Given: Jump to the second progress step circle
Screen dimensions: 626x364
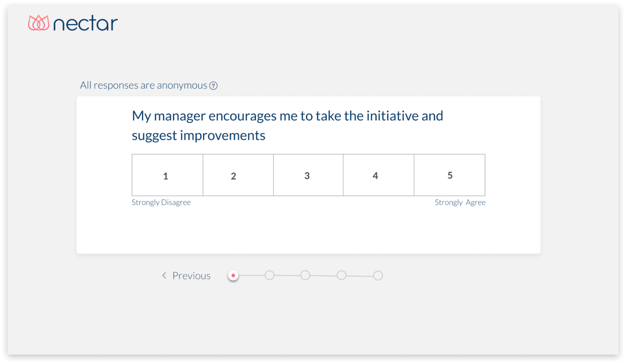Looking at the screenshot, I should pyautogui.click(x=269, y=275).
